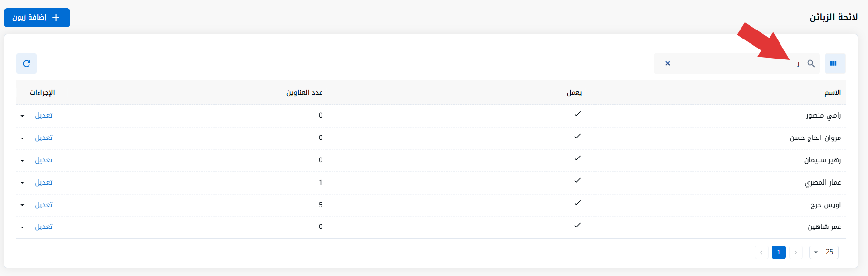Click the لائحة الزبائن page title

point(834,17)
